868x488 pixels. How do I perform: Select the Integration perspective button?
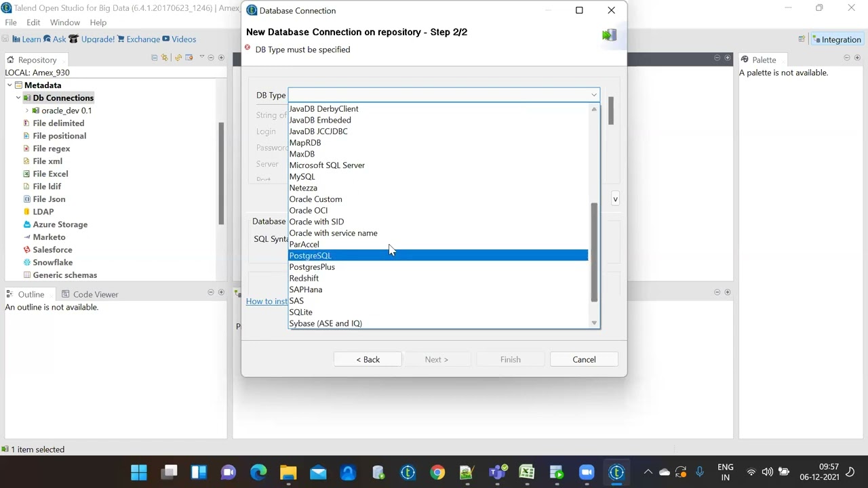[837, 39]
